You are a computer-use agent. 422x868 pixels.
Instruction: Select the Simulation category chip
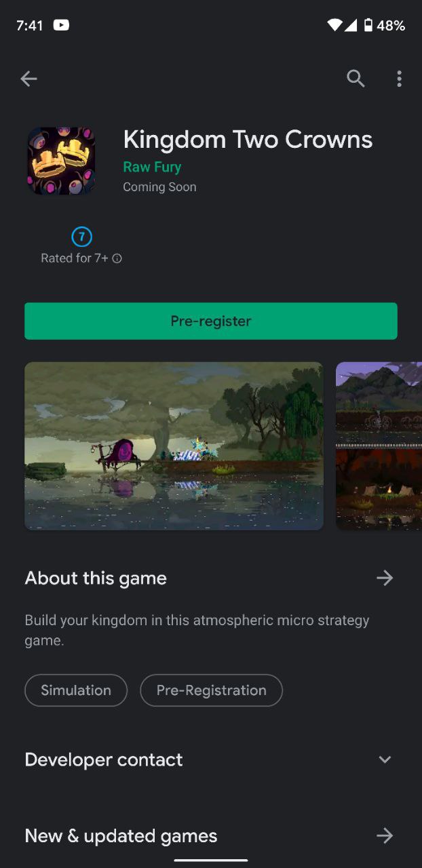coord(76,690)
